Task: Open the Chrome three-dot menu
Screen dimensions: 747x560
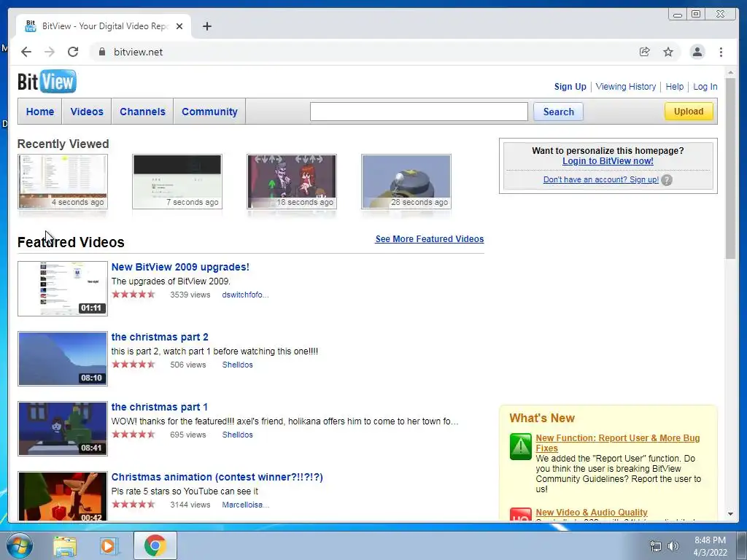Action: [721, 52]
